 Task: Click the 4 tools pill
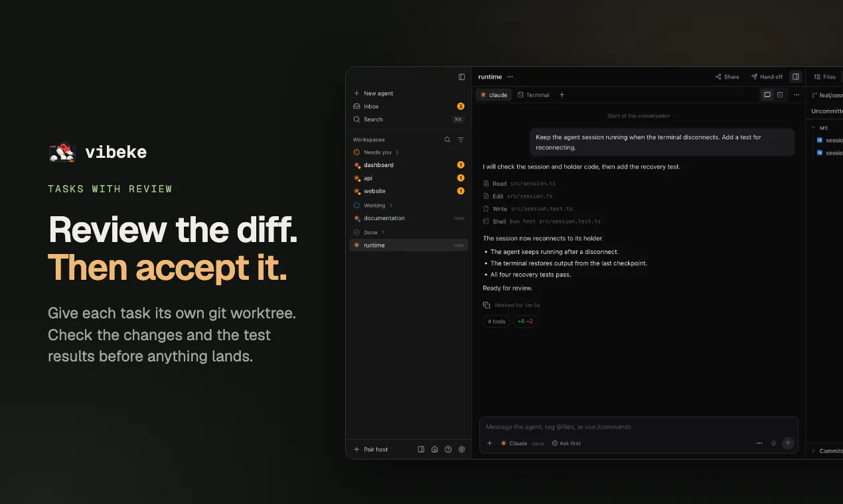(497, 322)
